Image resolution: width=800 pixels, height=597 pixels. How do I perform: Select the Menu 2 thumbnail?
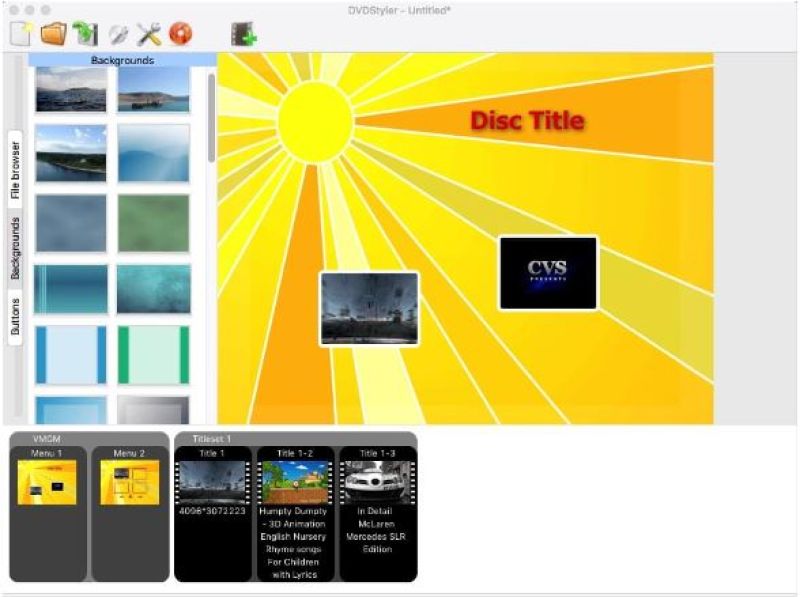[x=130, y=482]
